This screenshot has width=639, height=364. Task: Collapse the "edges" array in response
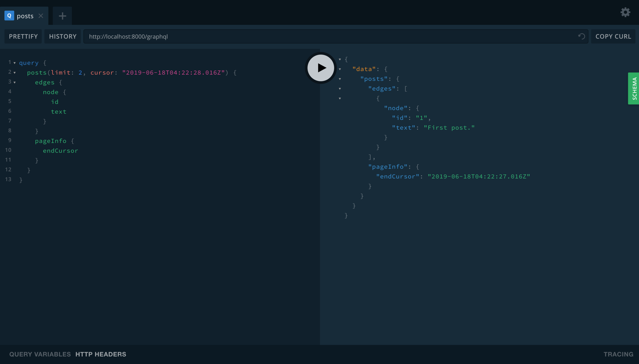(340, 89)
